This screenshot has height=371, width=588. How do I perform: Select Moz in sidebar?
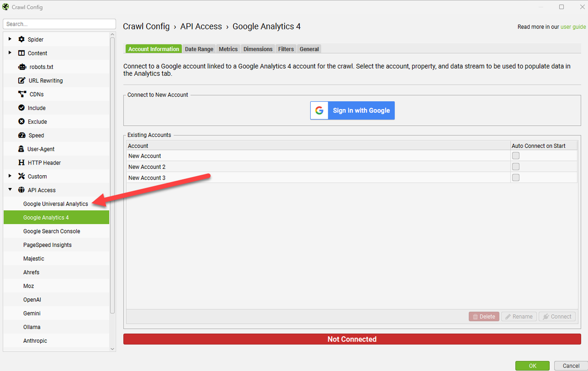[56, 286]
